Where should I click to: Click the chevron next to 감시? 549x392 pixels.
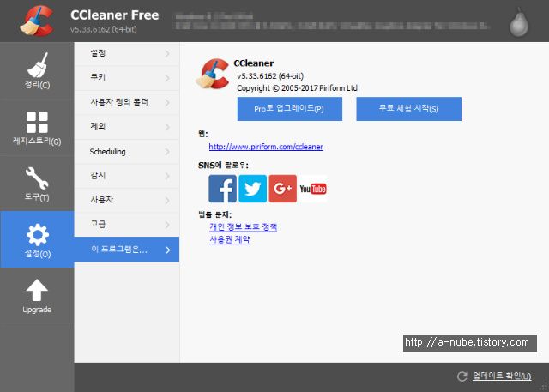168,176
